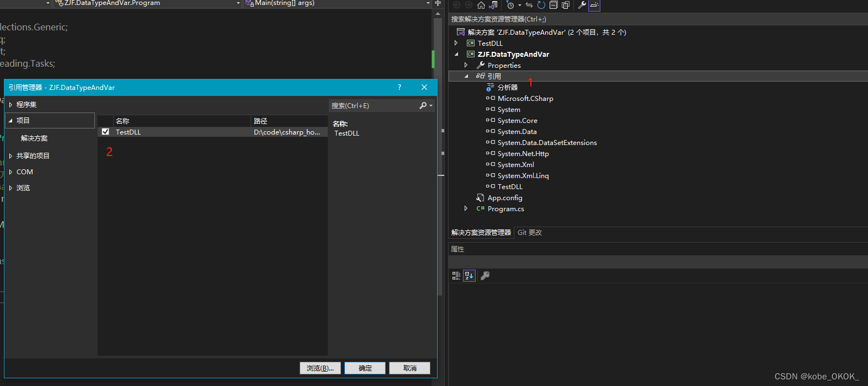
Task: Click the search magnifier in Reference Manager
Action: click(x=423, y=105)
